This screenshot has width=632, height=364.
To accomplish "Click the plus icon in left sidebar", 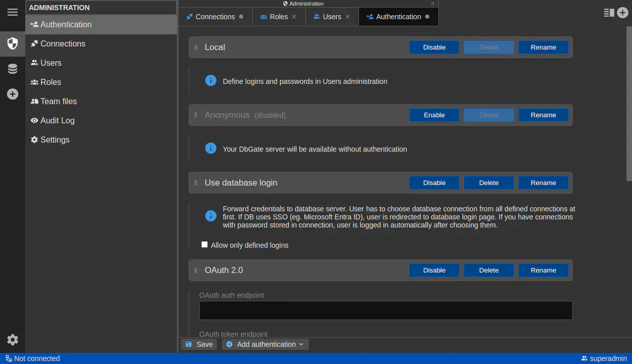I will coord(12,94).
